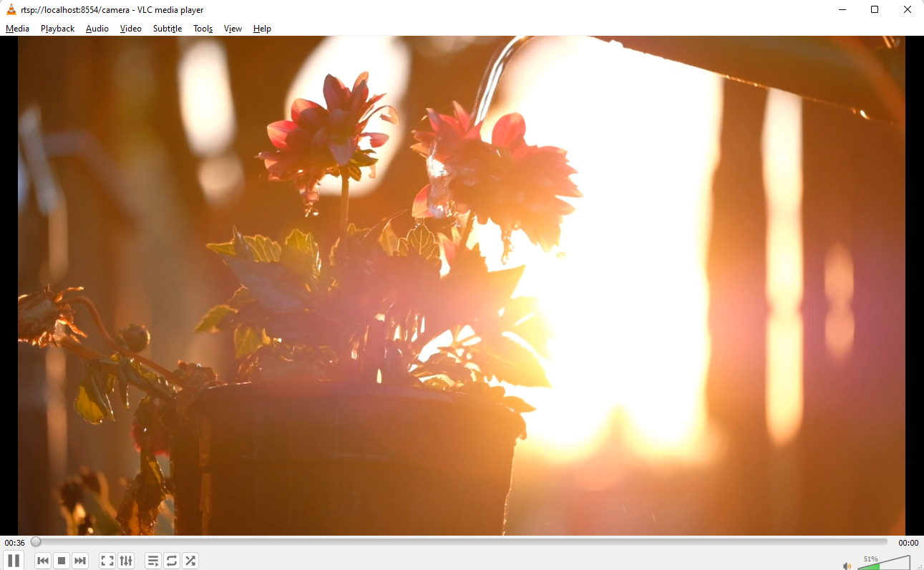Toggle fullscreen video mode
Screen dimensions: 924x570
[107, 561]
